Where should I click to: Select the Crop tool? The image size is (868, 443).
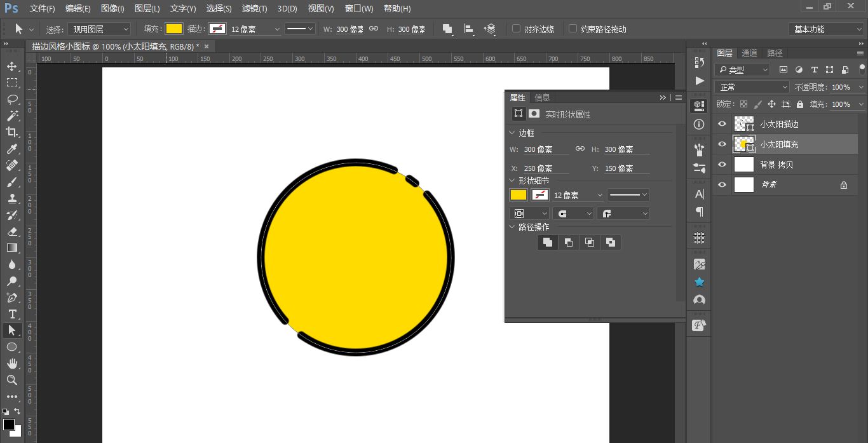point(11,132)
